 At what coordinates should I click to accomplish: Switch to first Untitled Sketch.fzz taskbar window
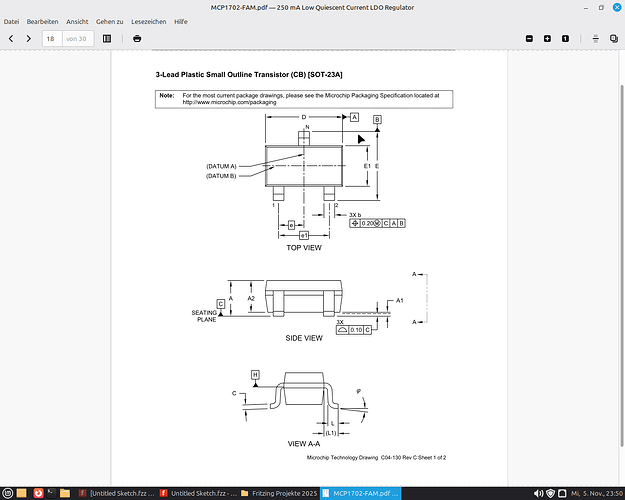point(119,493)
